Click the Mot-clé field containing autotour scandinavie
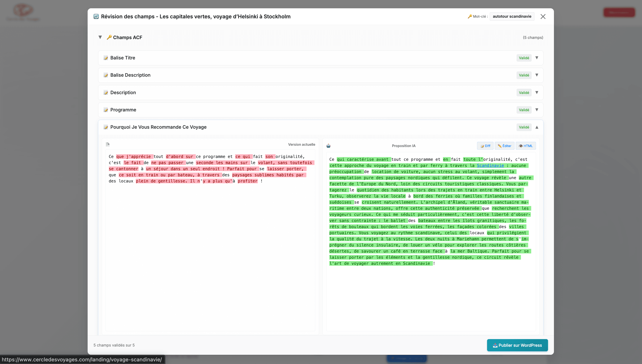Screen dimensions: 642x364 512,17
